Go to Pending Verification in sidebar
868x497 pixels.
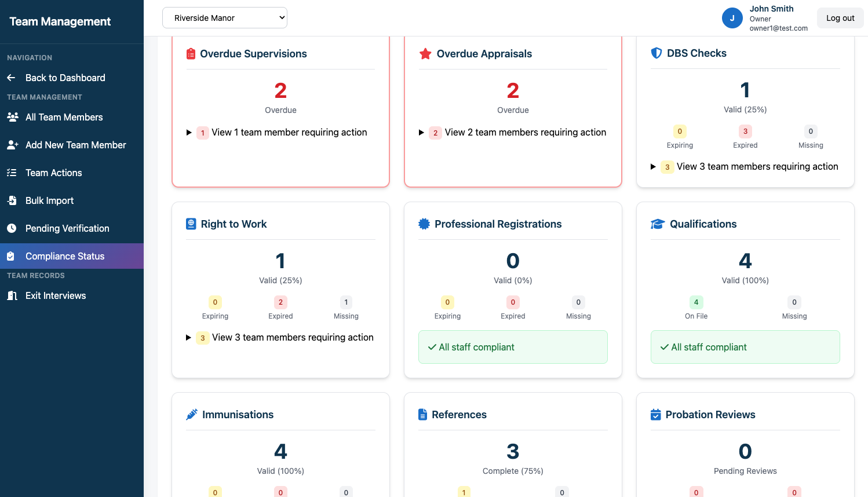tap(67, 228)
